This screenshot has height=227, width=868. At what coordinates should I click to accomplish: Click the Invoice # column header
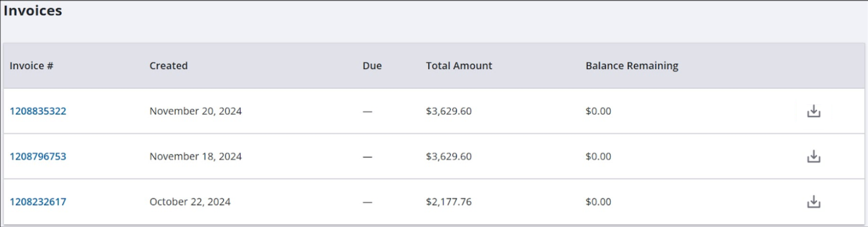click(32, 66)
